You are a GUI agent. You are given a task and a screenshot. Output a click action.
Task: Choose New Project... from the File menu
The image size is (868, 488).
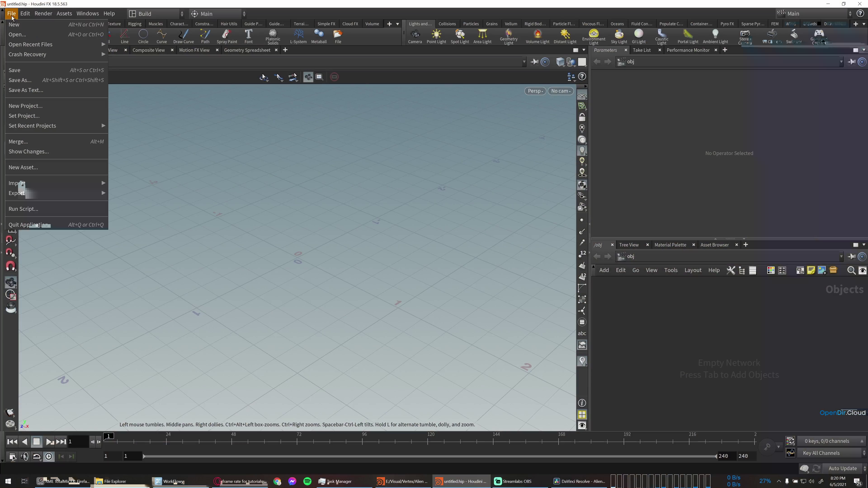[26, 106]
